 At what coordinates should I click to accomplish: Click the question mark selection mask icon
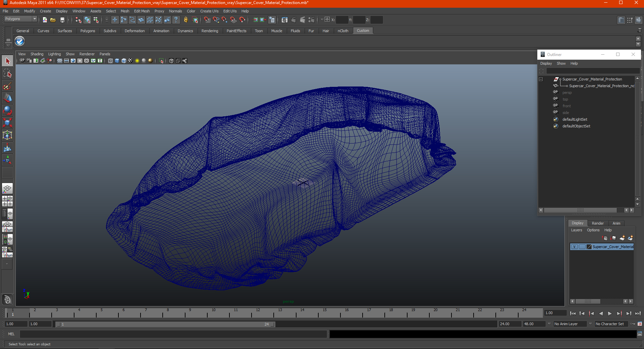tap(176, 20)
